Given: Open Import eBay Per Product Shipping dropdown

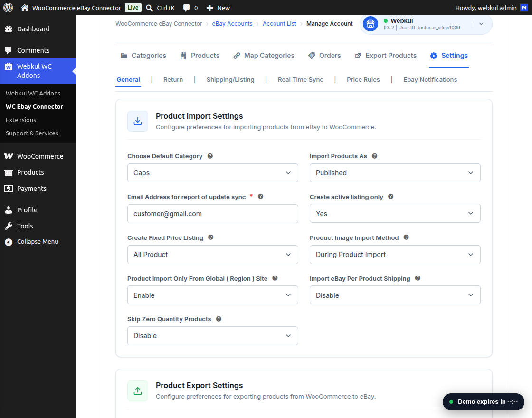Looking at the screenshot, I should [x=395, y=295].
